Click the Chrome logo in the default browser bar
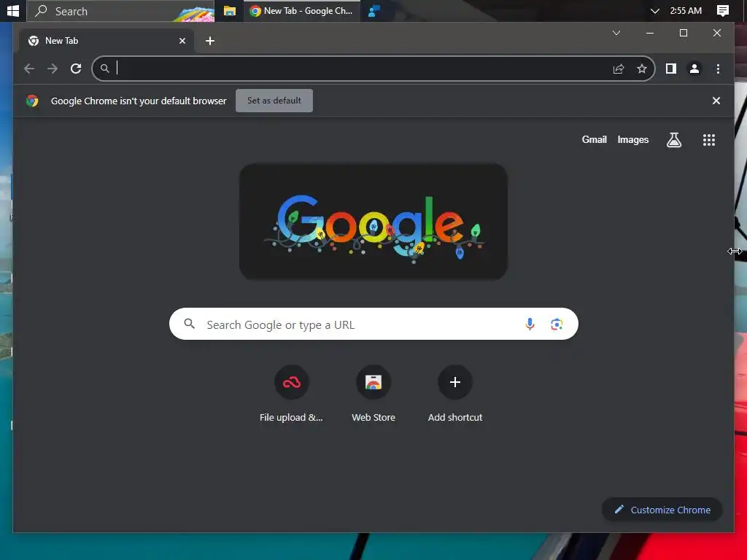Screen dimensions: 747x560 point(32,101)
